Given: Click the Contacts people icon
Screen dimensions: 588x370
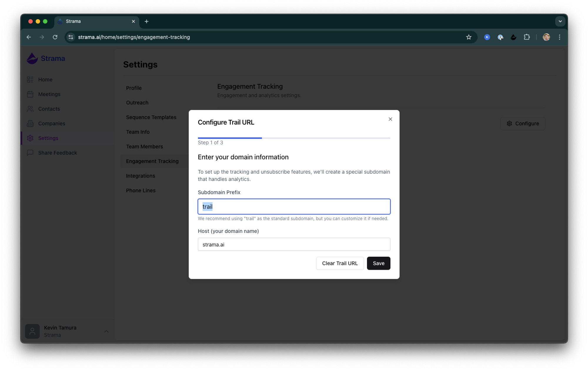Looking at the screenshot, I should (x=30, y=109).
